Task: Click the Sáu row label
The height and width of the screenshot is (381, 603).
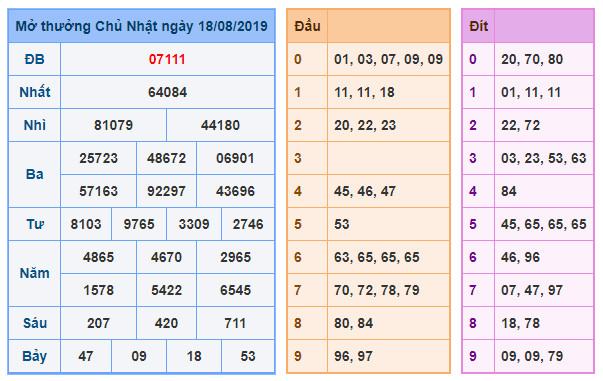Action: (35, 323)
